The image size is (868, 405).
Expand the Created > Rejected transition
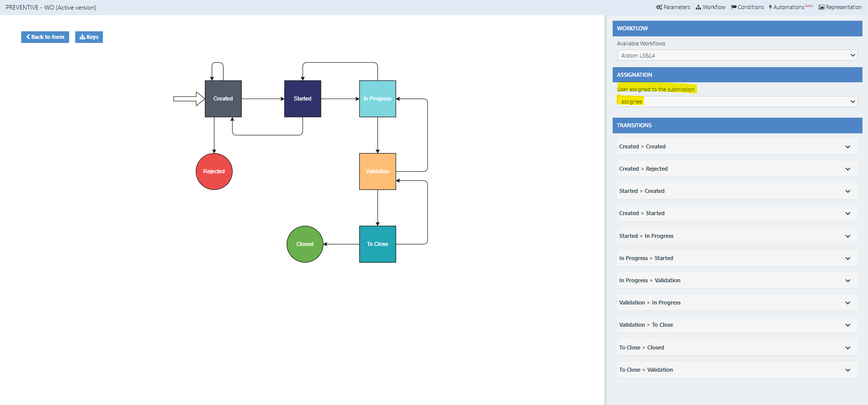pos(737,169)
